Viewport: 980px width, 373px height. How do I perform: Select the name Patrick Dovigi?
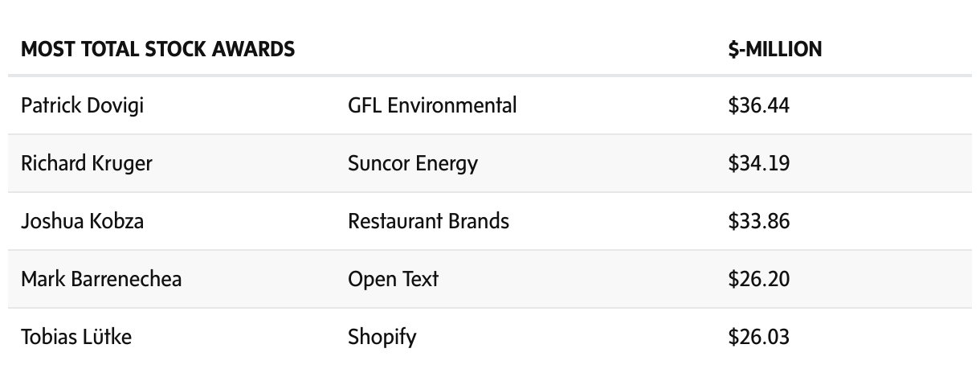tap(83, 105)
